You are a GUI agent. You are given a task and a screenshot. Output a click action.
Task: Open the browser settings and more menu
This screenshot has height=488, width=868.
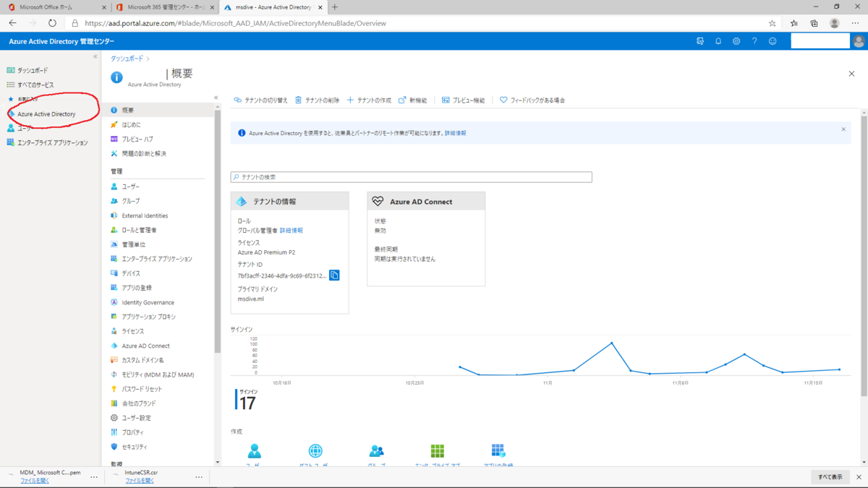[856, 23]
